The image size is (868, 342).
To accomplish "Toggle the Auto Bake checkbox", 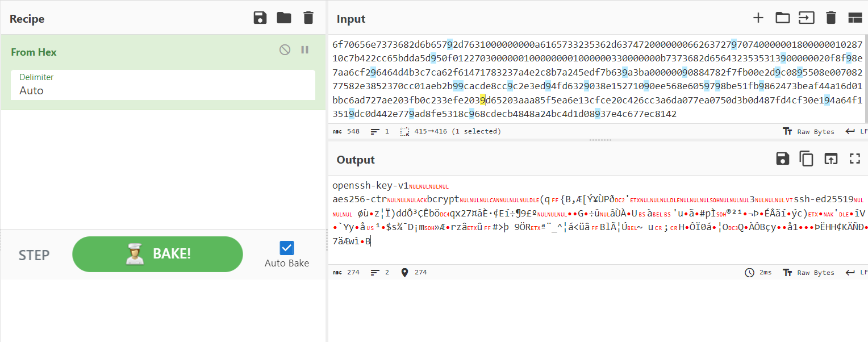I will pos(287,248).
